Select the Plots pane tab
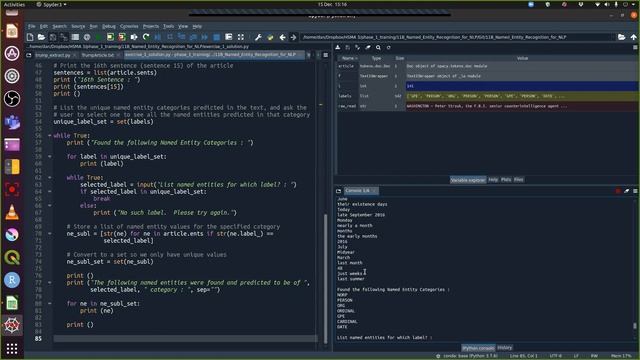Screen dimensions: 640x360 tap(506, 180)
